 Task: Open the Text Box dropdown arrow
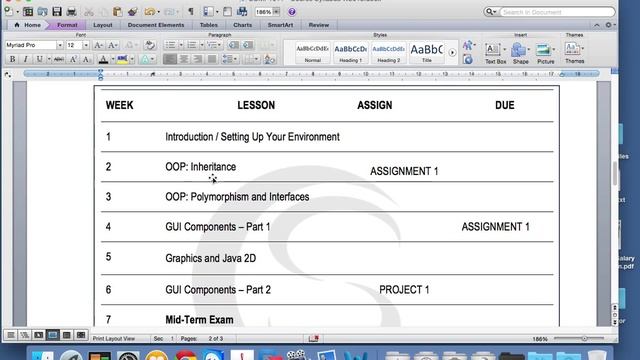coord(504,49)
